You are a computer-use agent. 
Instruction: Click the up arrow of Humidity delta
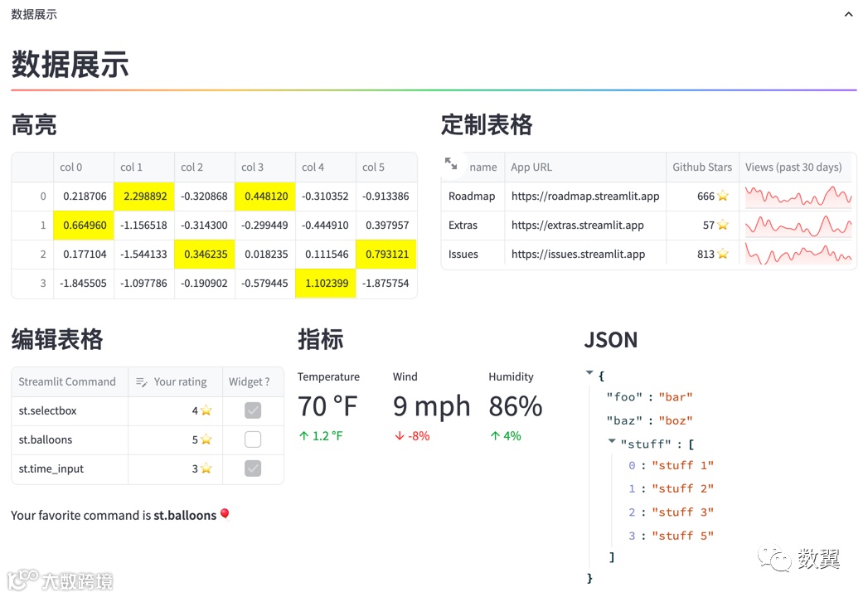coord(495,436)
